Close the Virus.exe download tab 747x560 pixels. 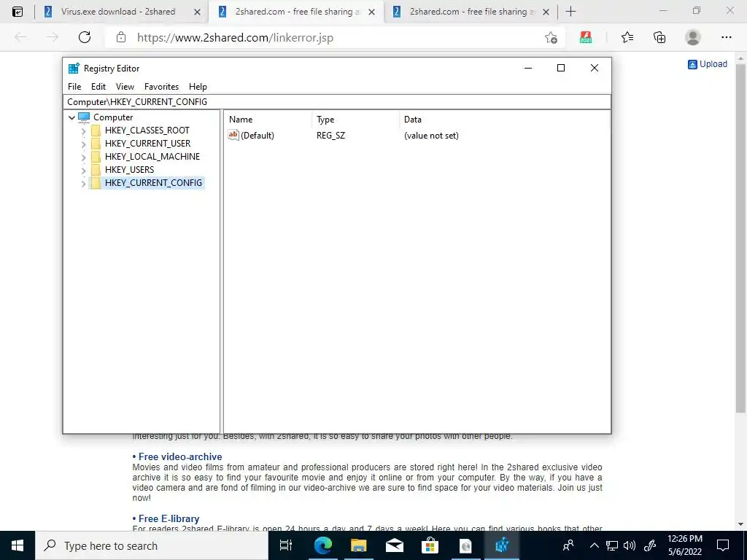pyautogui.click(x=197, y=12)
